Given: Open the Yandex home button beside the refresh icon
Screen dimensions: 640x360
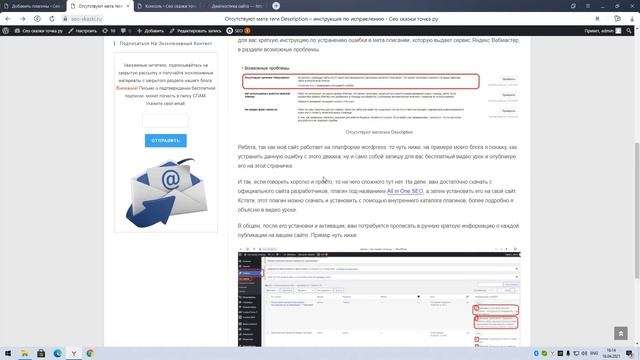Looking at the screenshot, I should click(x=37, y=19).
